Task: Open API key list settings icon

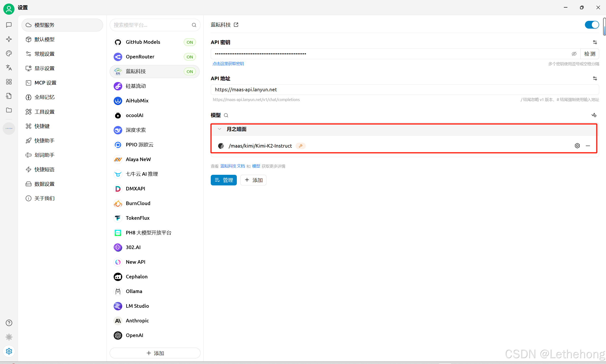Action: click(x=595, y=42)
